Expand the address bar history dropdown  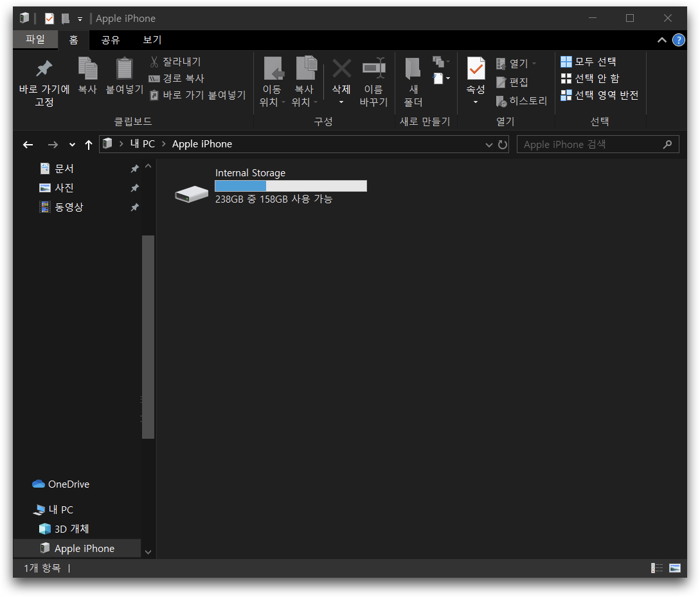coord(489,145)
